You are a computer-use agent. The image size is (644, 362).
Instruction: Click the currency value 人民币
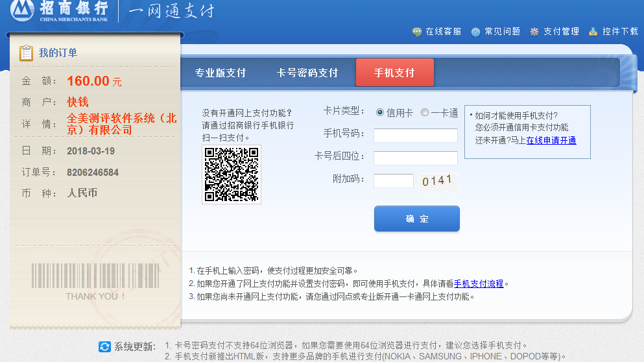coord(82,193)
